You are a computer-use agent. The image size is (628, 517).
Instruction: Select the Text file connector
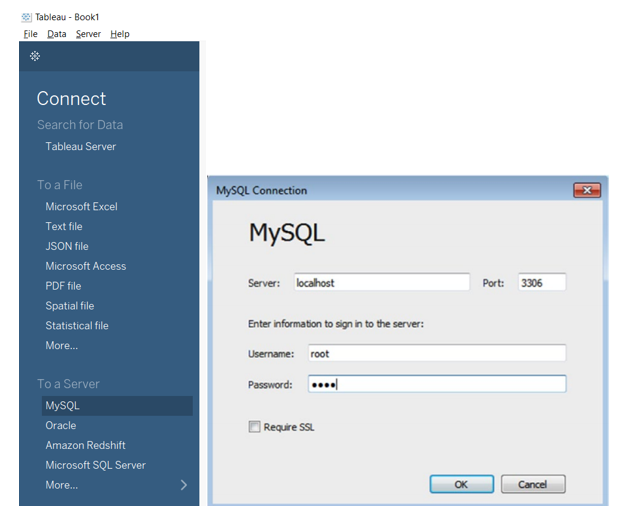64,227
